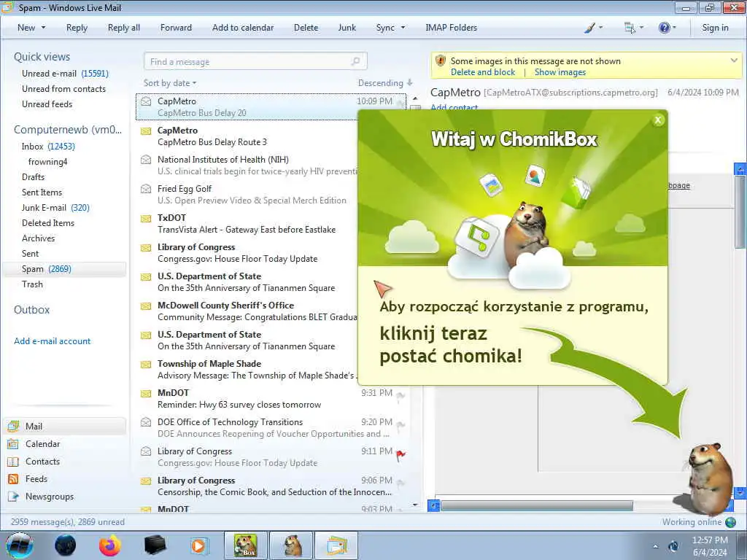747x560 pixels.
Task: Click envelope icon of Fried Egg Golf message
Action: tap(146, 189)
